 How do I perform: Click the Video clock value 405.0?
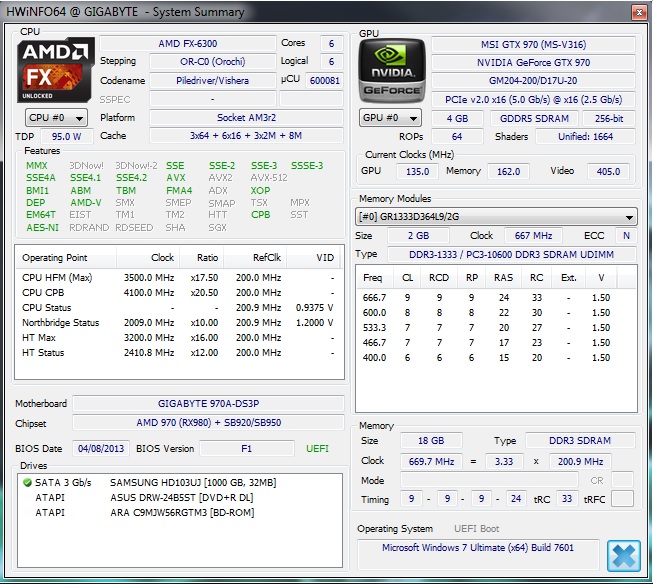(x=608, y=171)
